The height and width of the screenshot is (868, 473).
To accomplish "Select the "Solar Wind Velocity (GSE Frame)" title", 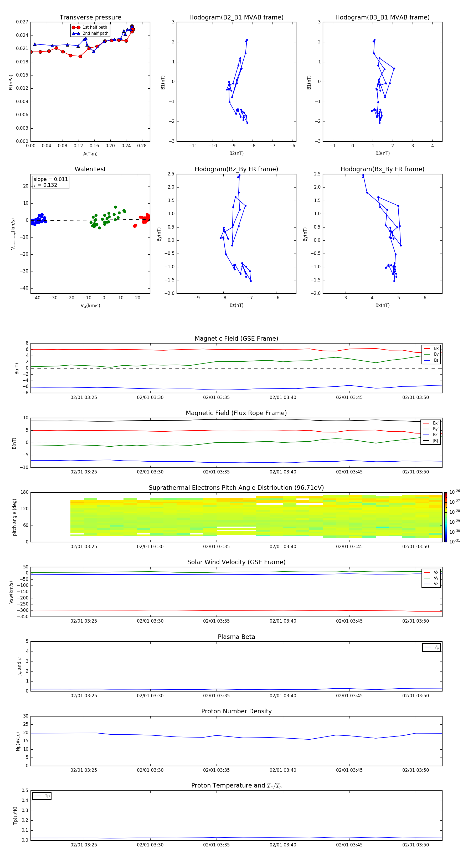I will pos(236,562).
